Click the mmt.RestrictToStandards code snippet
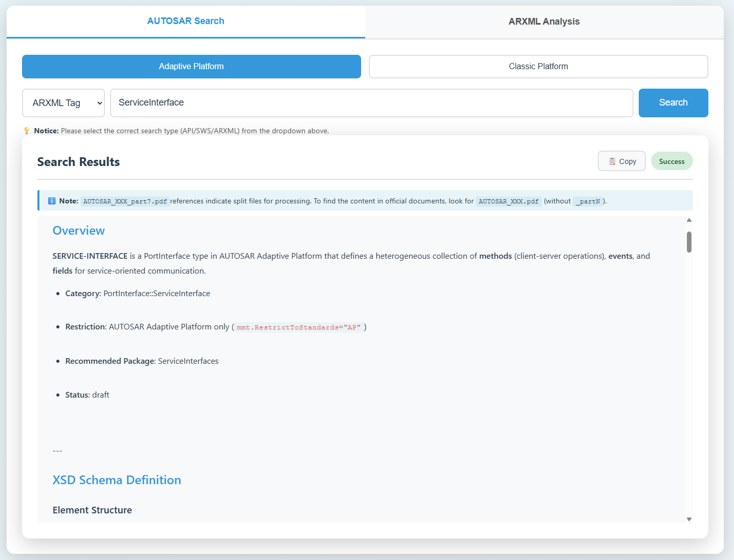 click(x=299, y=327)
